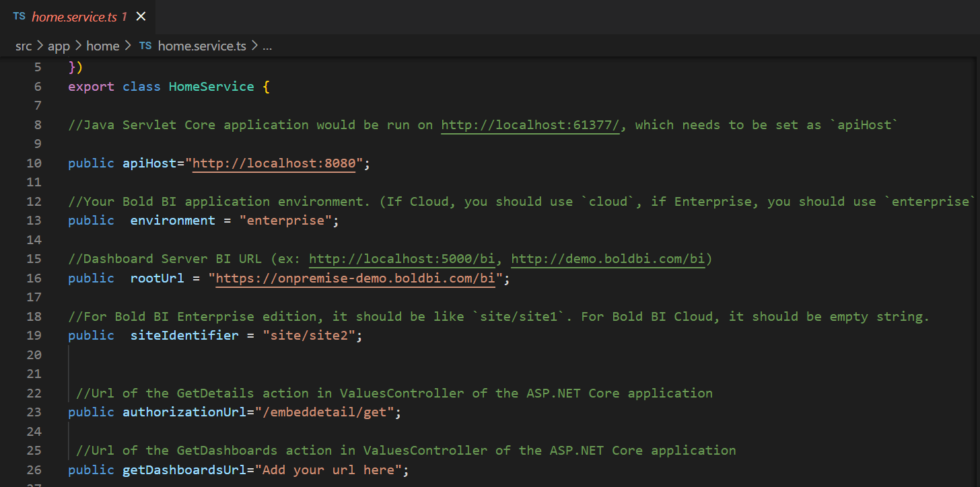Click the TS file type icon in the editor tab

click(18, 16)
